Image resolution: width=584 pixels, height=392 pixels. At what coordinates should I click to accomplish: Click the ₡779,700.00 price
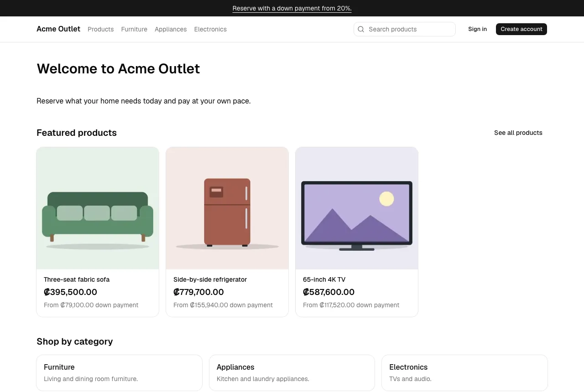pos(198,292)
